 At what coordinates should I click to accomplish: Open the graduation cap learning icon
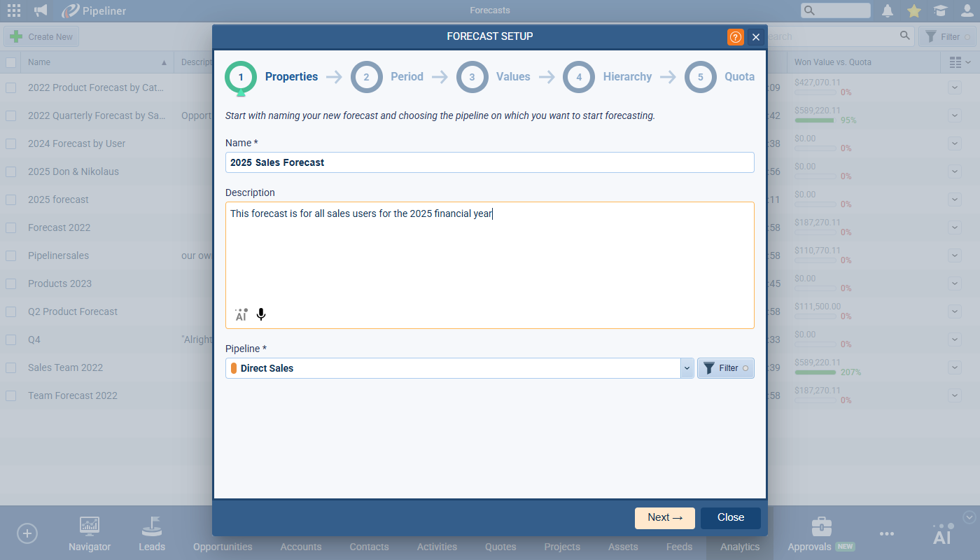click(x=940, y=10)
